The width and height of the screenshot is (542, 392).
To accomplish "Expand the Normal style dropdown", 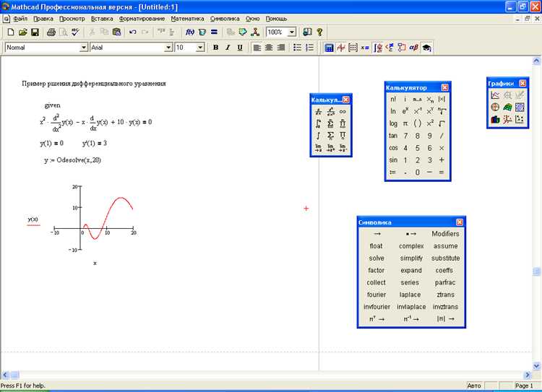I will click(x=84, y=48).
